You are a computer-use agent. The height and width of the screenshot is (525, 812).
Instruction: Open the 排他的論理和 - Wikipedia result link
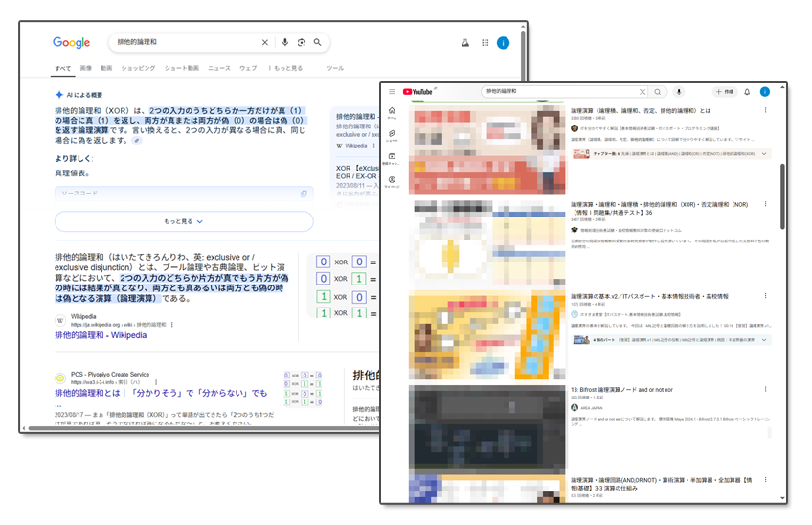(x=101, y=335)
